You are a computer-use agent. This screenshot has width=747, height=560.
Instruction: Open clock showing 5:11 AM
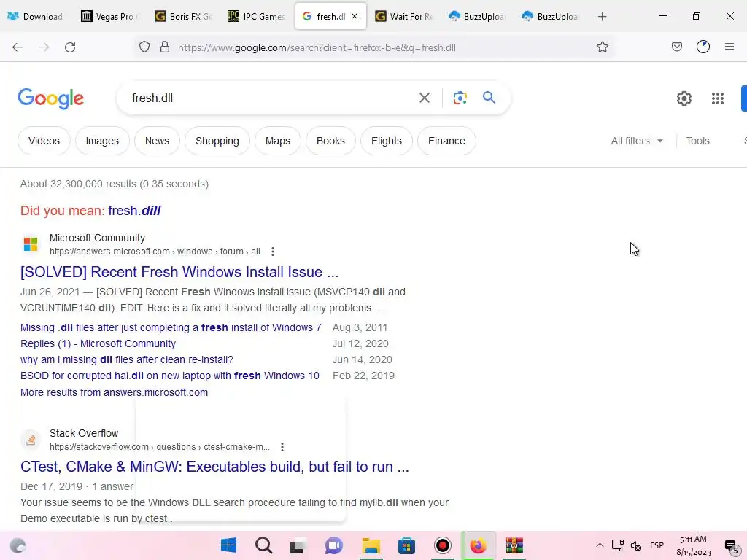click(693, 545)
